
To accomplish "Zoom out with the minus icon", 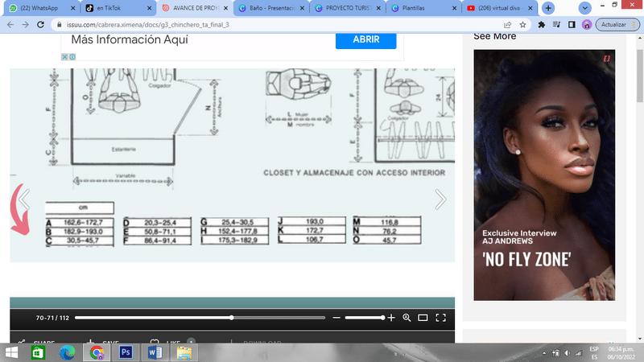I will click(336, 318).
